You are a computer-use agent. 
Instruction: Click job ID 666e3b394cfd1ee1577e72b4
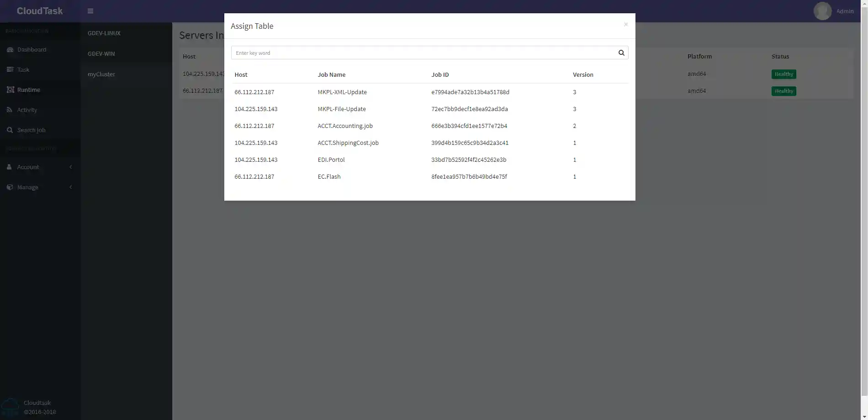tap(469, 126)
